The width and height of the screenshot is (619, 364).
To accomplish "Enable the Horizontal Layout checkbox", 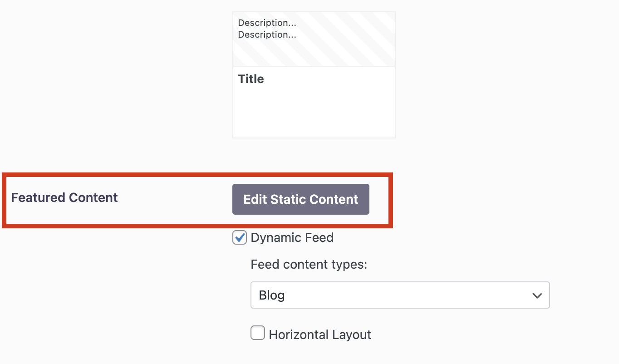I will pyautogui.click(x=258, y=334).
